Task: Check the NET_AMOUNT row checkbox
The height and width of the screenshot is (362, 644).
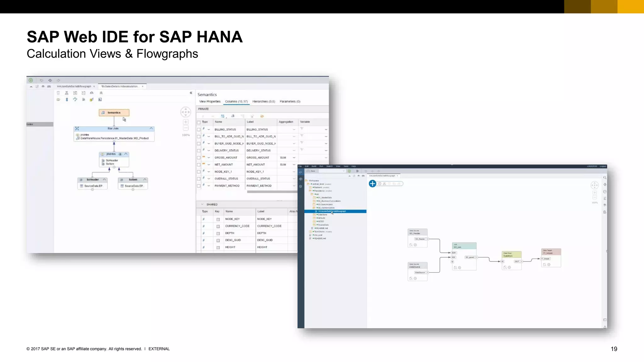Action: coord(199,165)
